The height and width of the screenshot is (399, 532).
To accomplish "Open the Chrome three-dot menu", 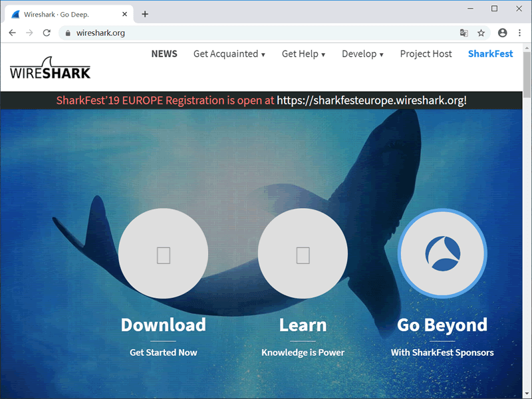I will (x=519, y=33).
